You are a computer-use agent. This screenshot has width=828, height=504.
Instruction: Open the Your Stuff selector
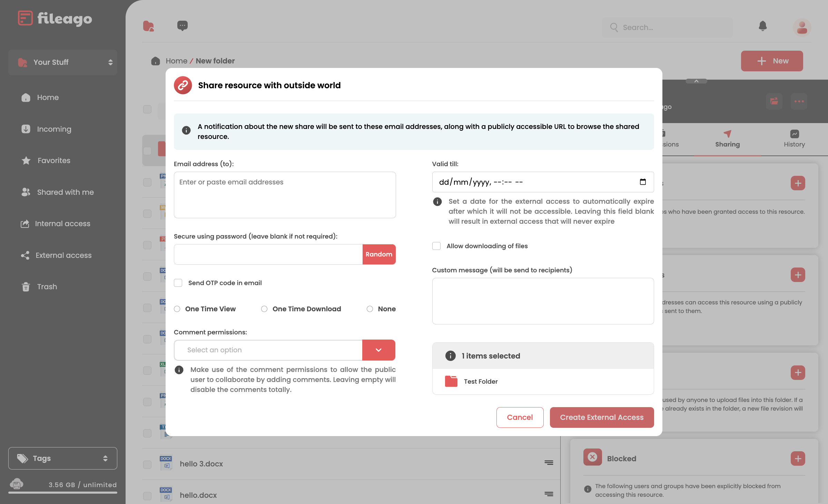click(x=63, y=62)
